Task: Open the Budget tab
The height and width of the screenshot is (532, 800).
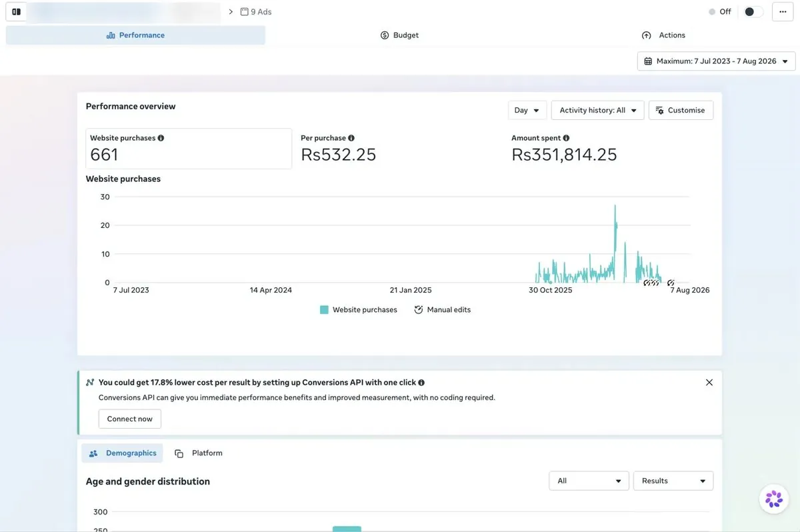Action: tap(399, 35)
